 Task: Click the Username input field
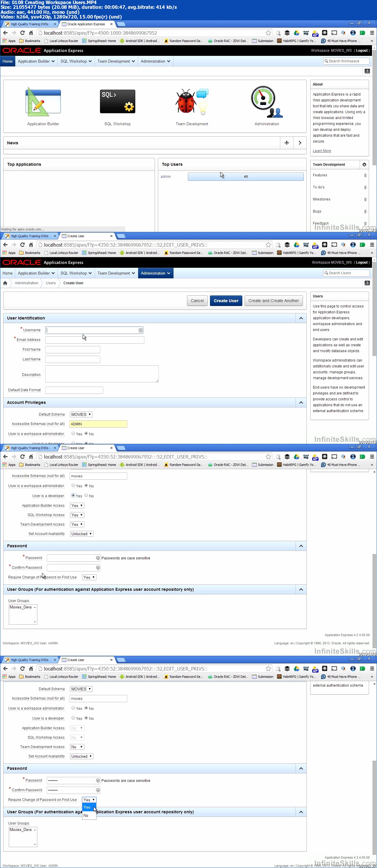pos(94,330)
